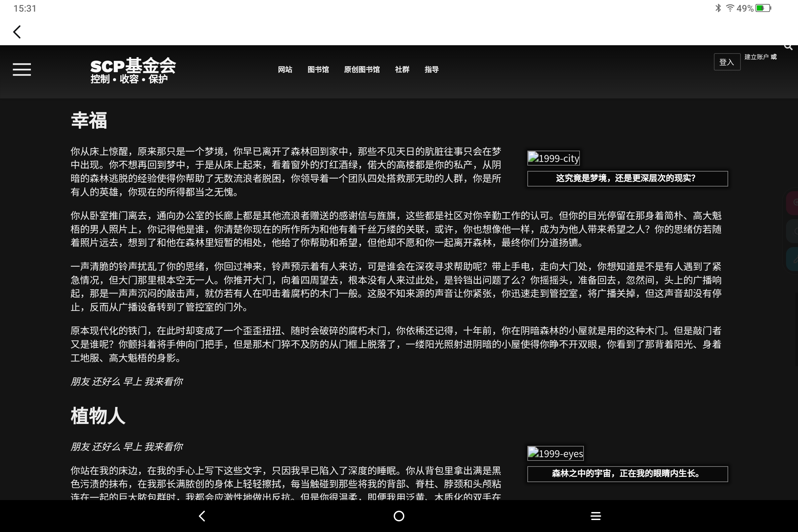Image resolution: width=798 pixels, height=532 pixels.
Task: Open the 指导 navigation menu
Action: coord(432,69)
